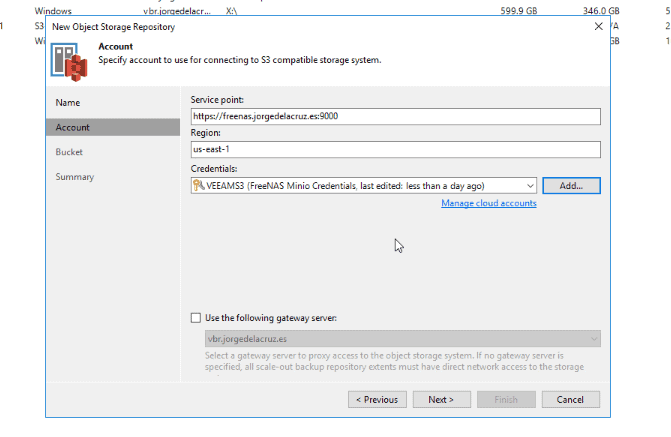Click the X:\ path cell in background list
Screen dimensions: 671x437
232,11
